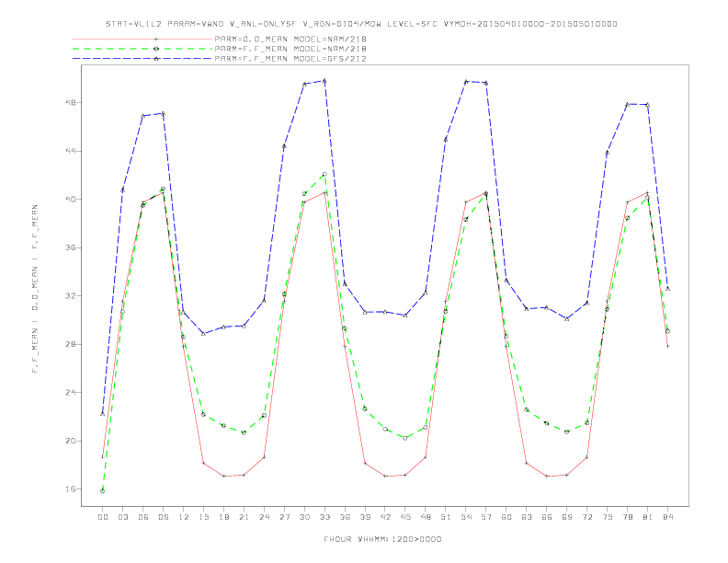Click x-axis tick label 09

click(163, 517)
